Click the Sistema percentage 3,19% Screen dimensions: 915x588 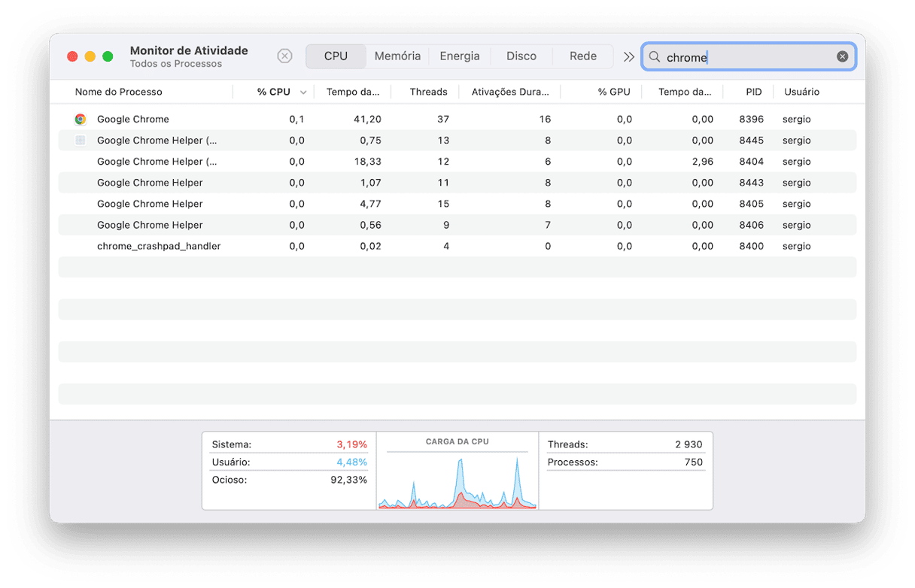point(351,444)
